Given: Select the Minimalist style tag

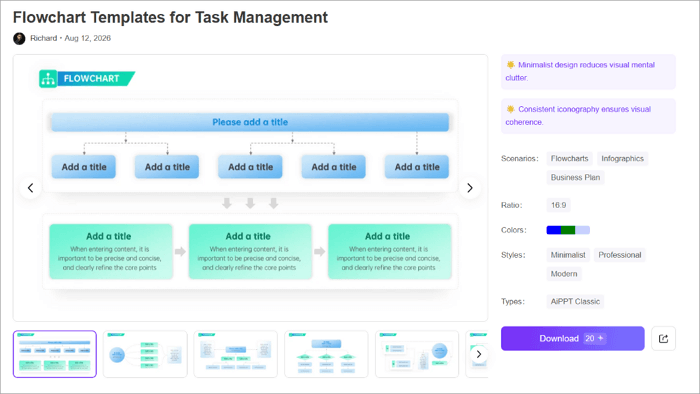Looking at the screenshot, I should (x=568, y=255).
